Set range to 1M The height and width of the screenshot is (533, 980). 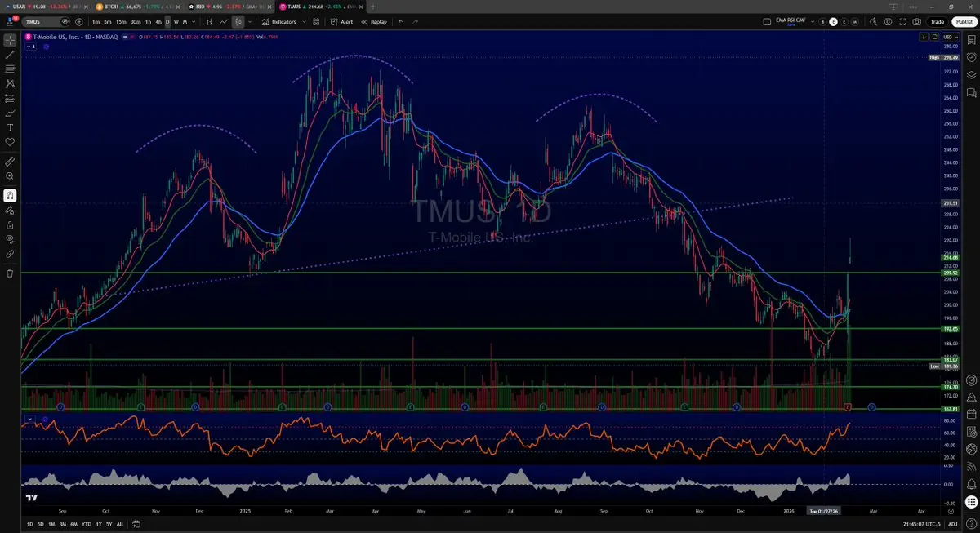(x=51, y=524)
